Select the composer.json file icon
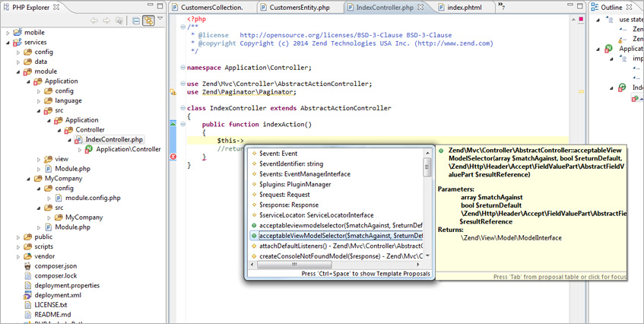 click(27, 266)
